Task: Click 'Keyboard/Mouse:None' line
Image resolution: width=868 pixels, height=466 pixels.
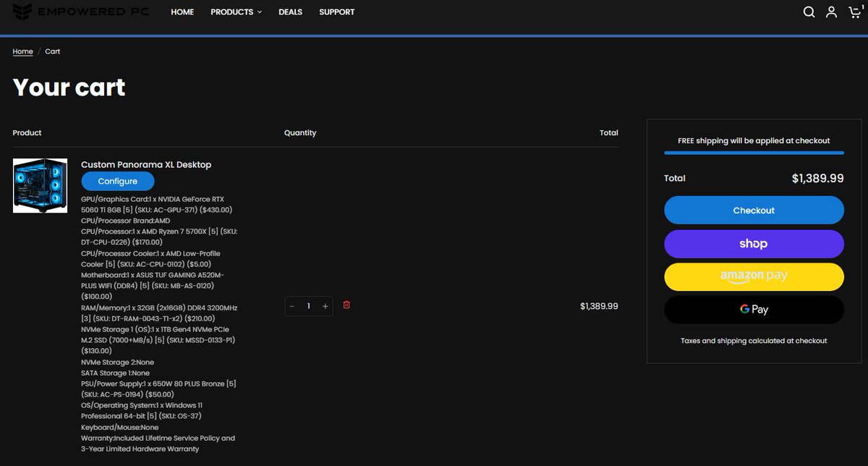Action: tap(119, 427)
